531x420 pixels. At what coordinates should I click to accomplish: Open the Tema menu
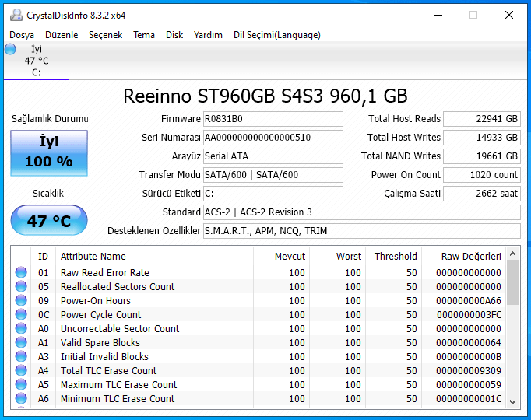tap(144, 35)
